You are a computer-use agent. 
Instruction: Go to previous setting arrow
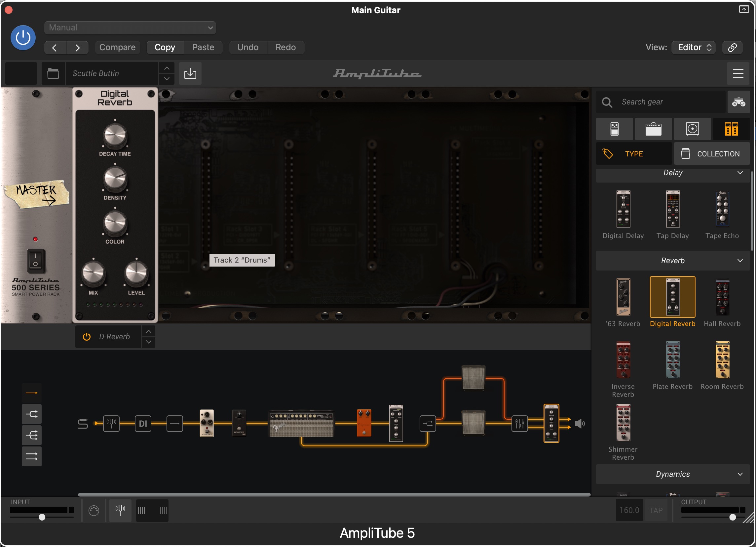coord(55,48)
